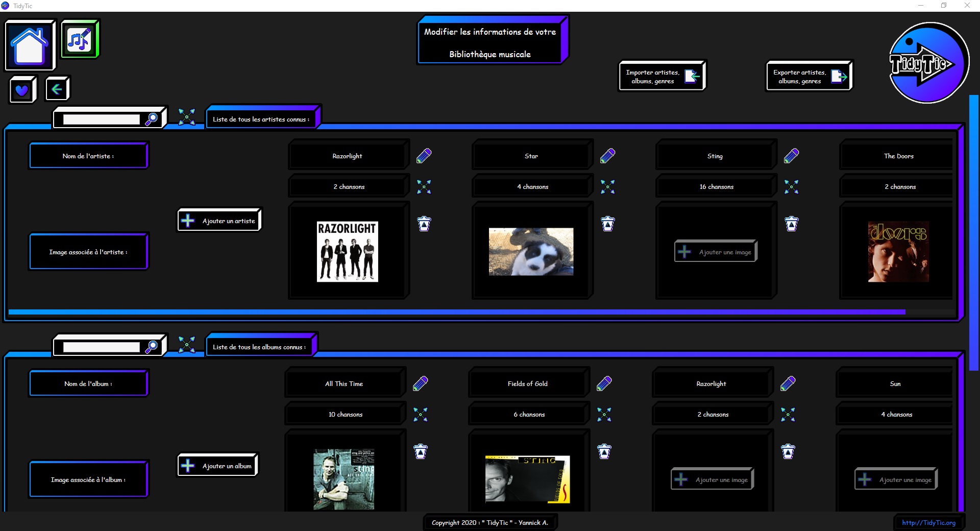980x531 pixels.
Task: Select the Sting artist name box
Action: pos(716,155)
